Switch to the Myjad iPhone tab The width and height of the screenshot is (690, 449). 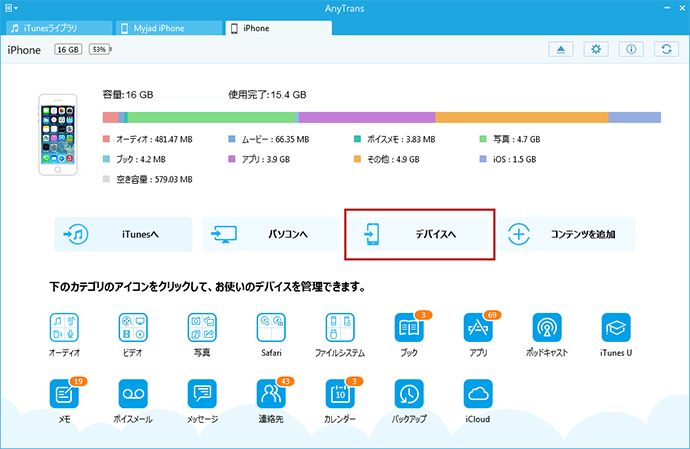[x=169, y=28]
